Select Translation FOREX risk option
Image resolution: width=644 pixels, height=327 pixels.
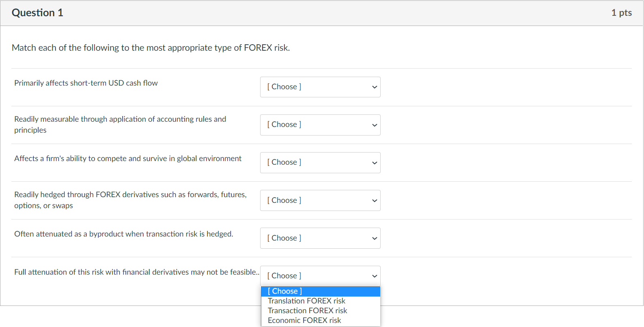pyautogui.click(x=321, y=301)
